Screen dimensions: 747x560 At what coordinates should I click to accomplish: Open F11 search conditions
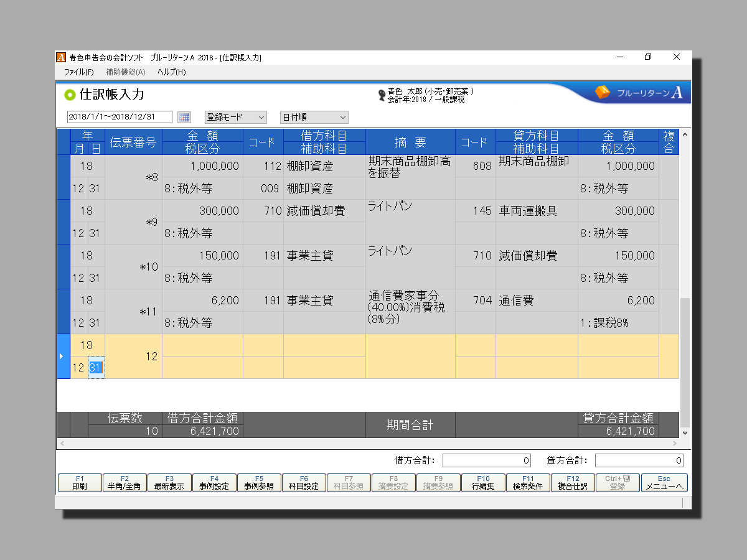[x=528, y=483]
